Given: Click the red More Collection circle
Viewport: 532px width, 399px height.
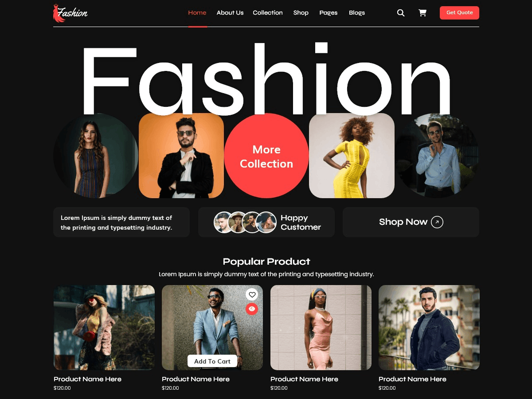Looking at the screenshot, I should click(266, 156).
